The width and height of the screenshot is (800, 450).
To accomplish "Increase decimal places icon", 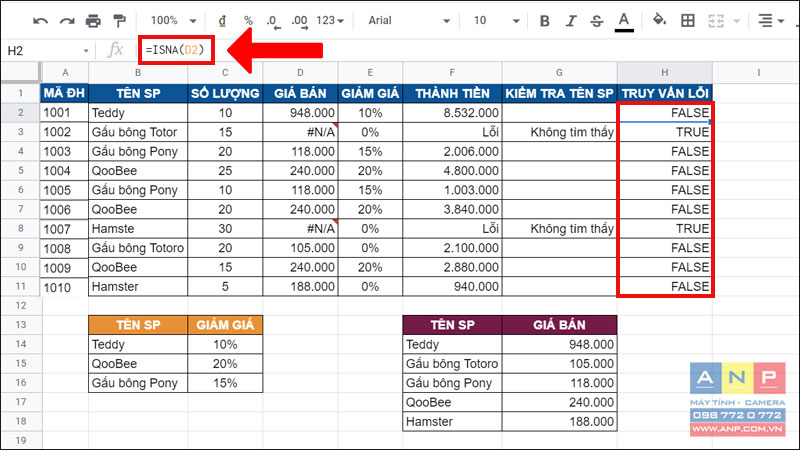I will tap(299, 21).
